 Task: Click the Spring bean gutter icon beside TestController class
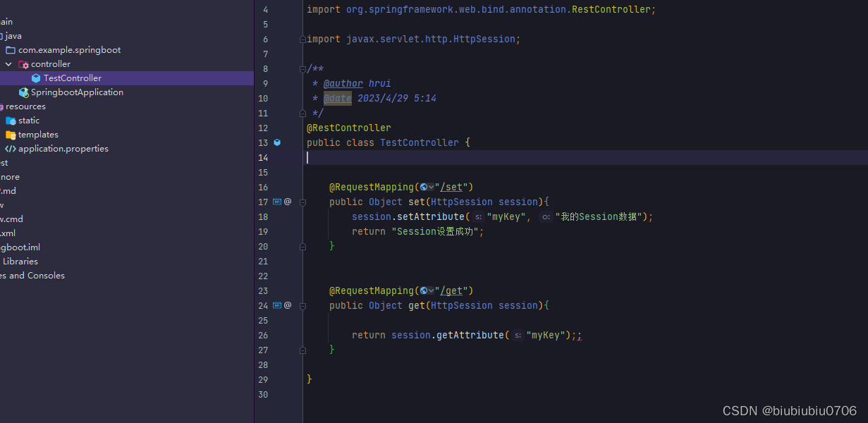[x=276, y=142]
